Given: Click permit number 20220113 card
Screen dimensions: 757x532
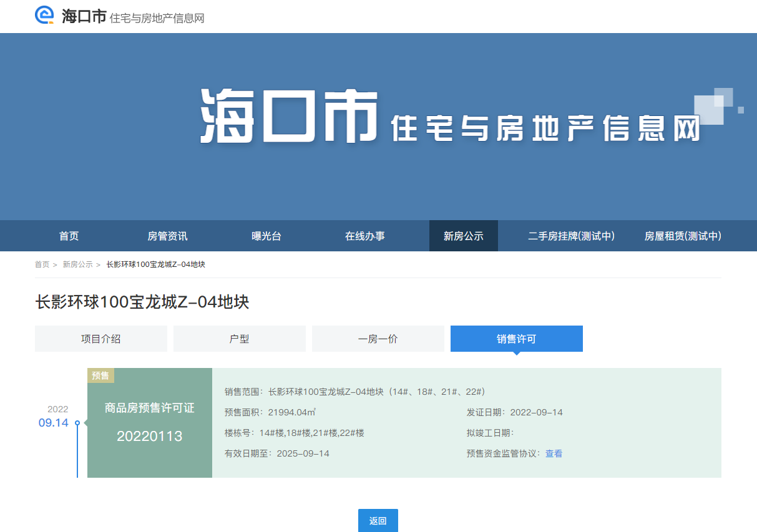Looking at the screenshot, I should coord(150,436).
